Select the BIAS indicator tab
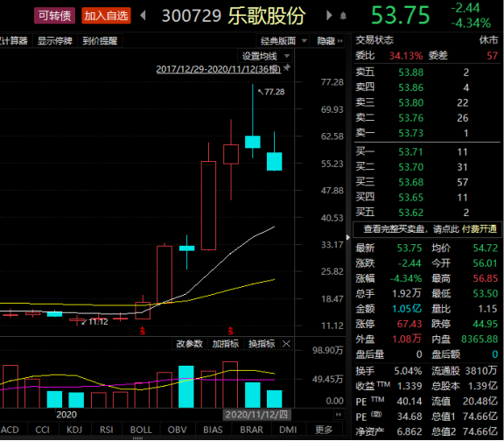 click(213, 430)
